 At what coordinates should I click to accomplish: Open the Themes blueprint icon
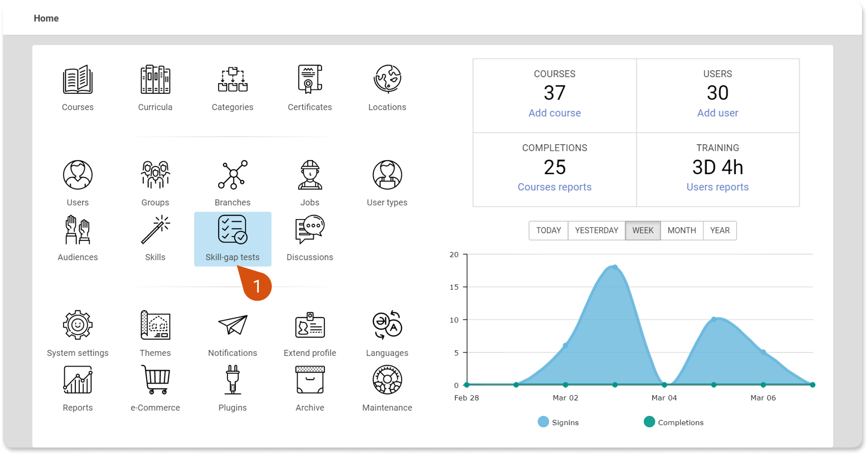[155, 325]
